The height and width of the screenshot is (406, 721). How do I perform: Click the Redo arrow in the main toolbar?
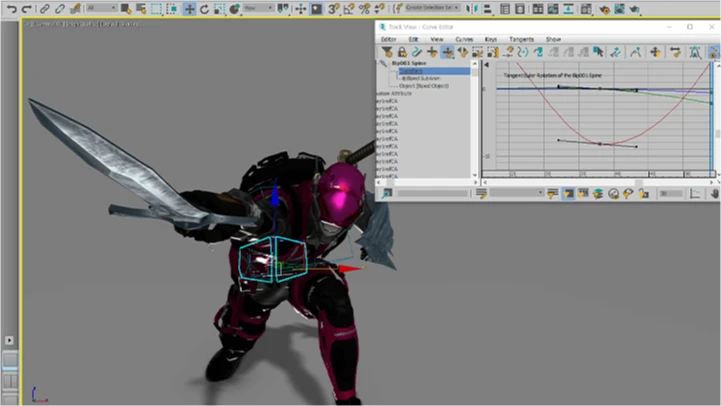point(27,8)
